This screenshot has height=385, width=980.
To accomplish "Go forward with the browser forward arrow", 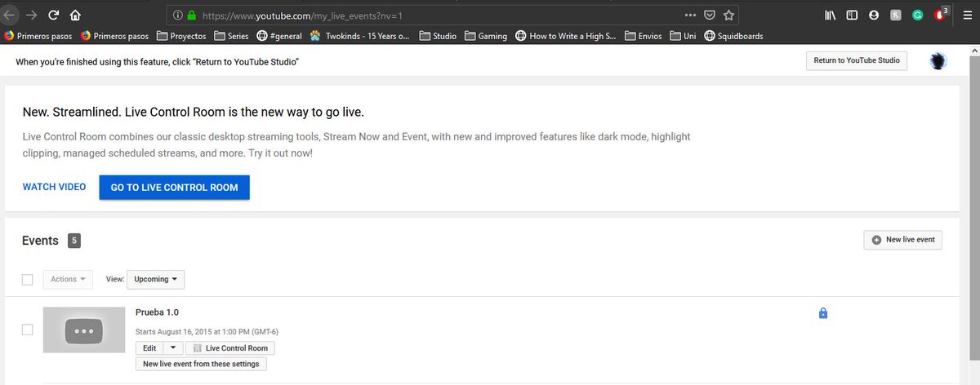I will pos(31,15).
